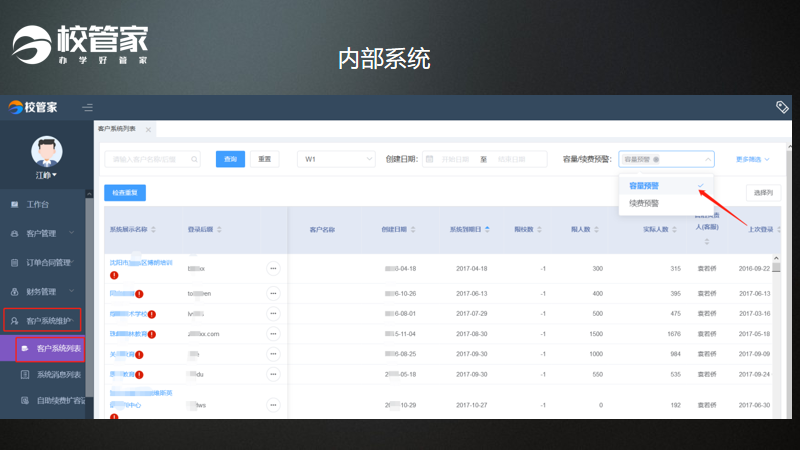Open the W1 dropdown
Viewport: 800px width, 450px height.
(336, 159)
